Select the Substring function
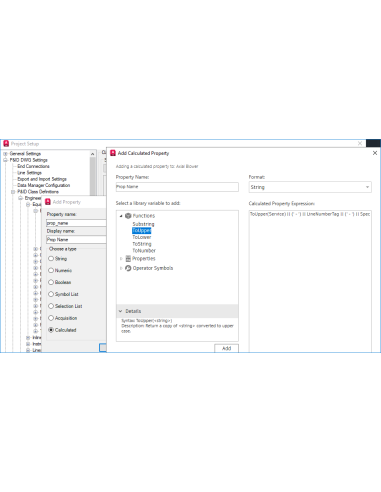381x492 pixels. (x=143, y=224)
